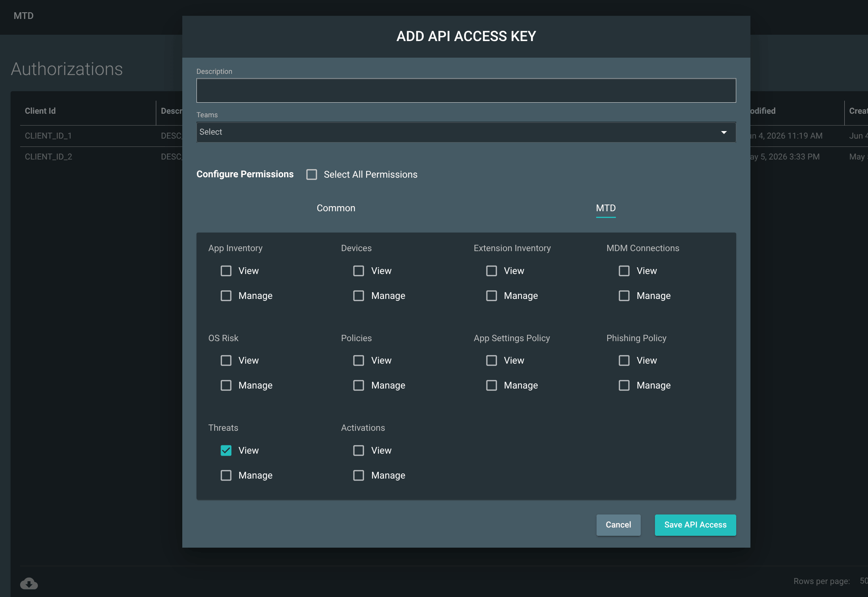The image size is (868, 597).
Task: Click the Client Id column header
Action: click(40, 111)
